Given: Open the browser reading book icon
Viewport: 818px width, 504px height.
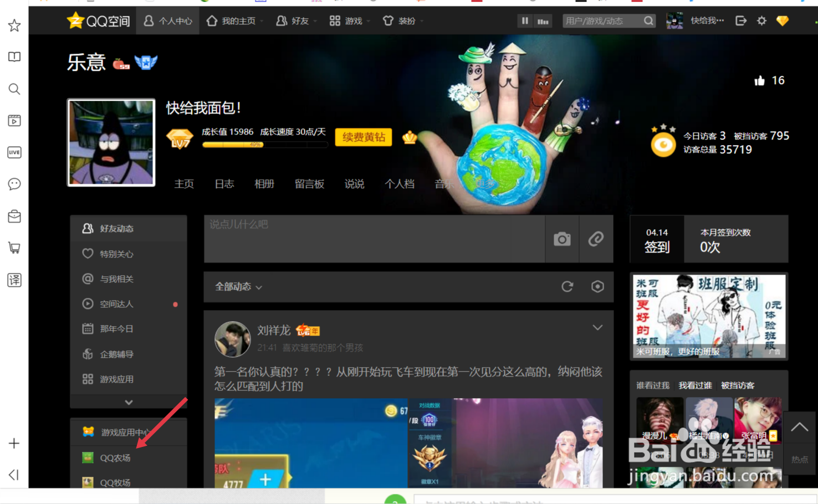Looking at the screenshot, I should tap(14, 57).
